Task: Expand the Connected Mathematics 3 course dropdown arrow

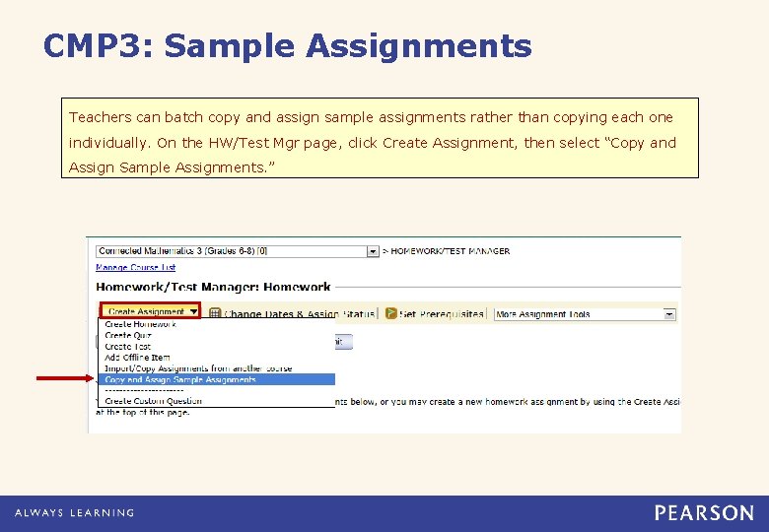Action: pyautogui.click(x=374, y=252)
